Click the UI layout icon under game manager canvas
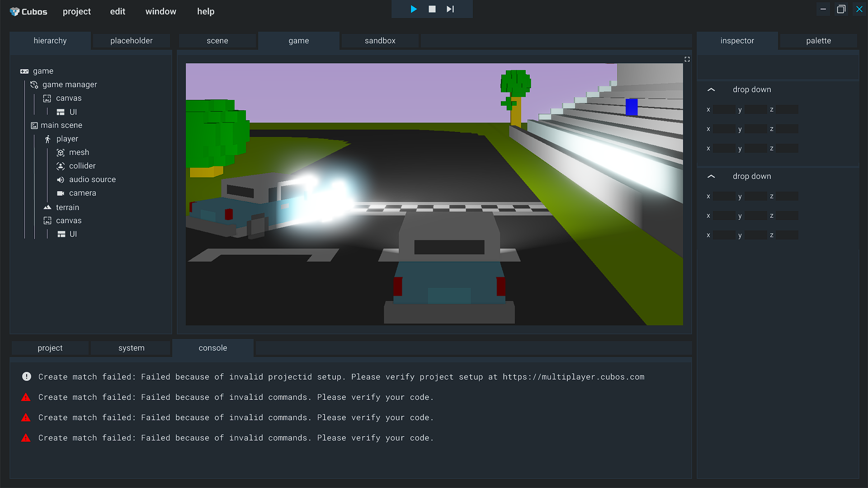 (x=61, y=112)
